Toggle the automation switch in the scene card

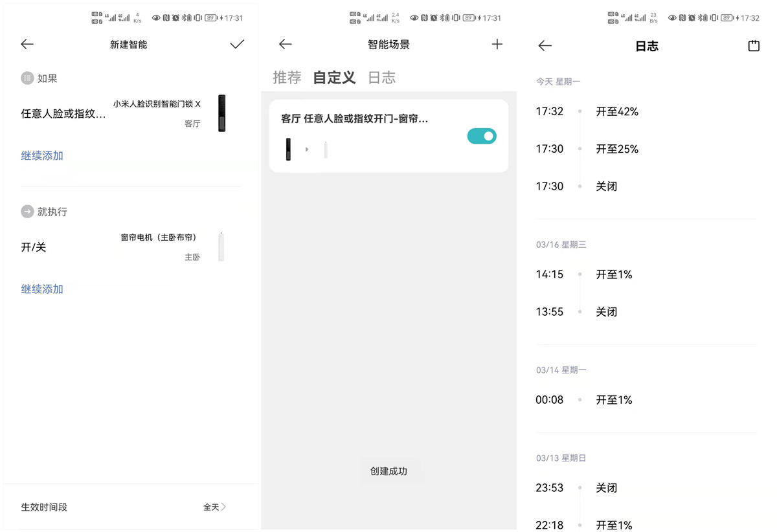482,135
